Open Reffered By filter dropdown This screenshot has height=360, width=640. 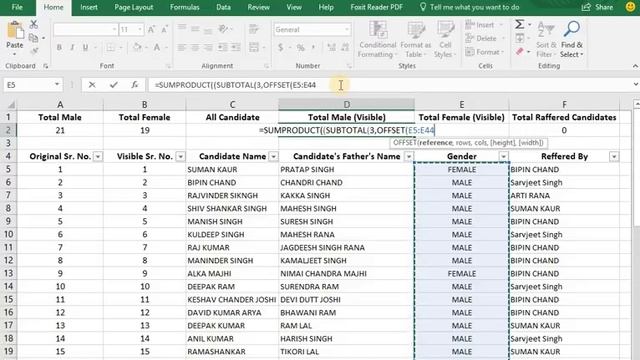(x=614, y=156)
